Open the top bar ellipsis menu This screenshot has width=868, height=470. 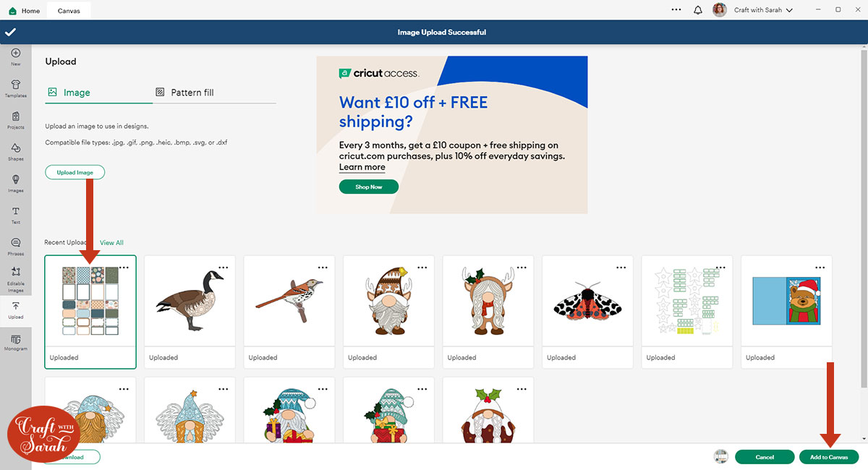(676, 10)
